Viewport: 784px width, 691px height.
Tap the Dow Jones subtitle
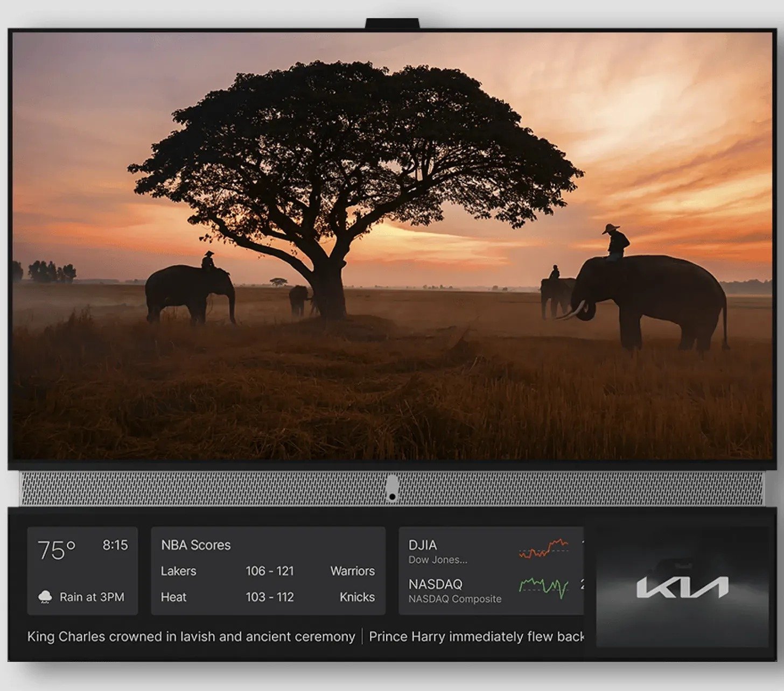point(438,560)
